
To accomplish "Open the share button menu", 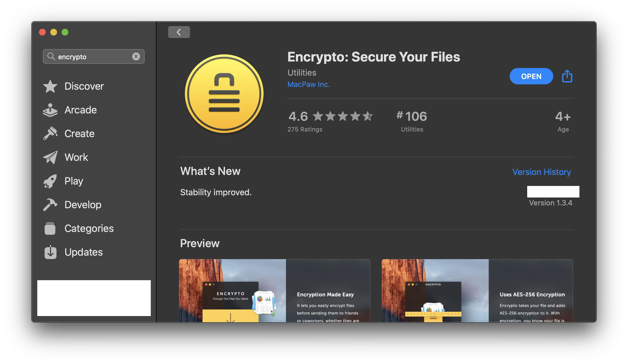I will 567,76.
